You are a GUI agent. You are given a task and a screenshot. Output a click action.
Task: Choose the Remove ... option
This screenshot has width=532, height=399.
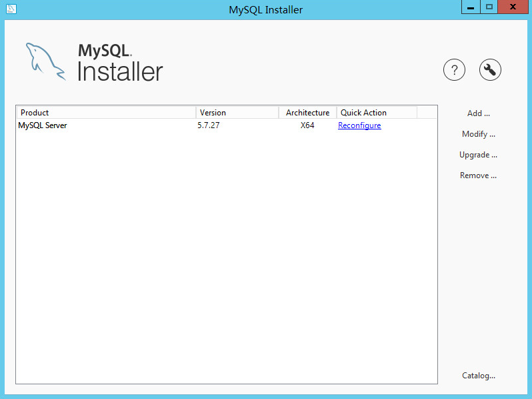click(x=478, y=175)
